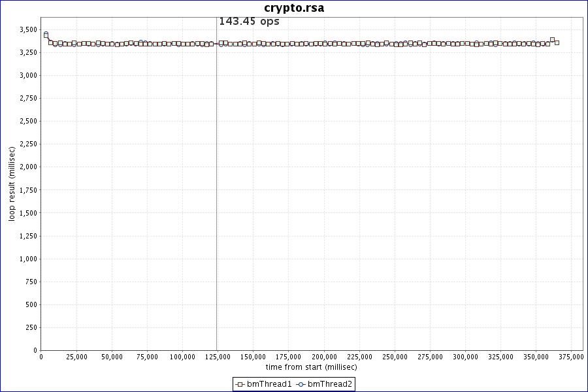Select the last data point on the right

(x=557, y=42)
